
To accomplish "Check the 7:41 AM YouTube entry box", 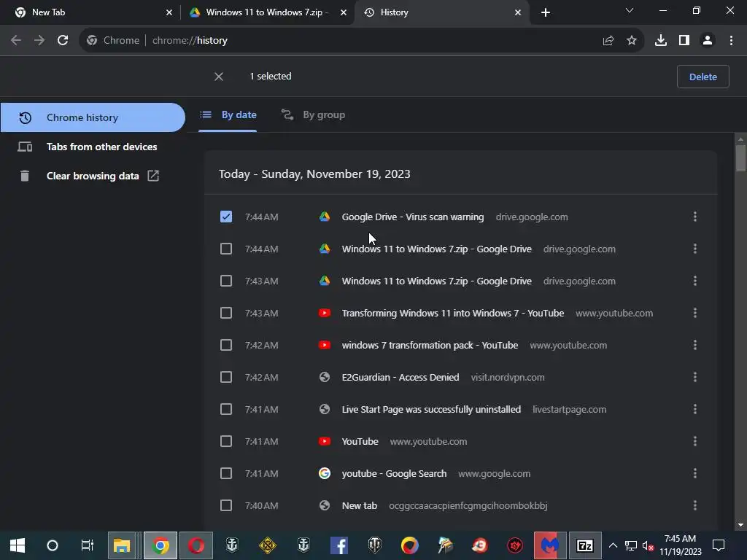I will [226, 441].
